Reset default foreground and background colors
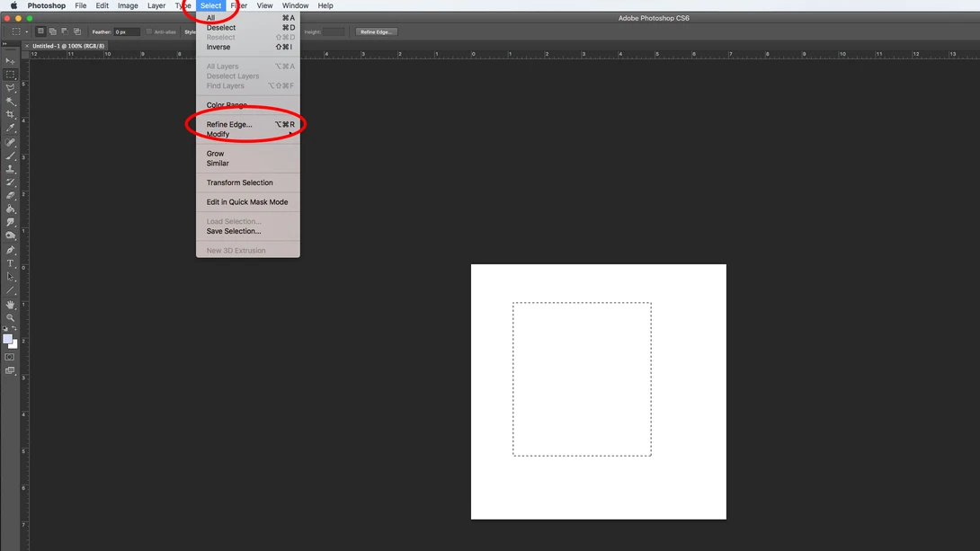Screen dimensions: 980x551 [x=5, y=329]
